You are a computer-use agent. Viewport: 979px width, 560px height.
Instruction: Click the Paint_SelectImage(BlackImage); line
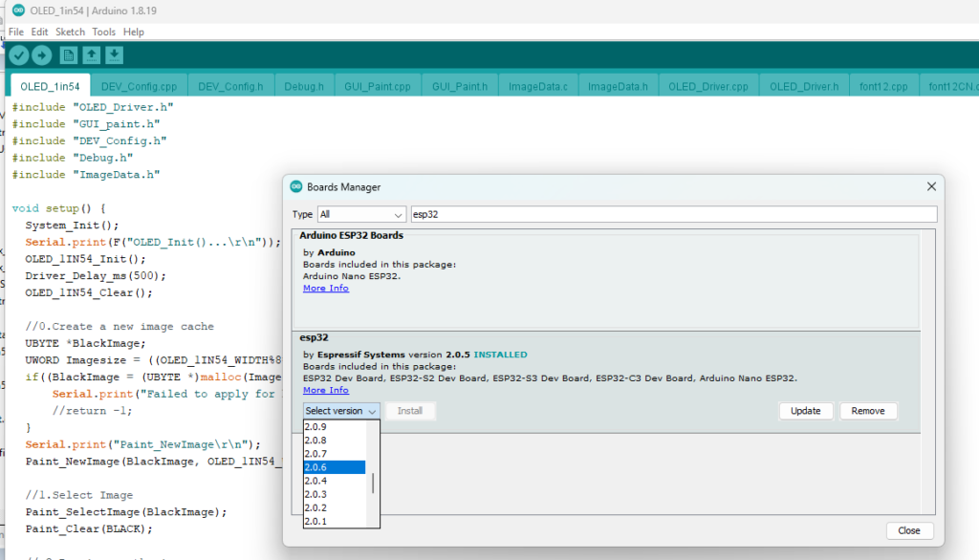pos(126,512)
